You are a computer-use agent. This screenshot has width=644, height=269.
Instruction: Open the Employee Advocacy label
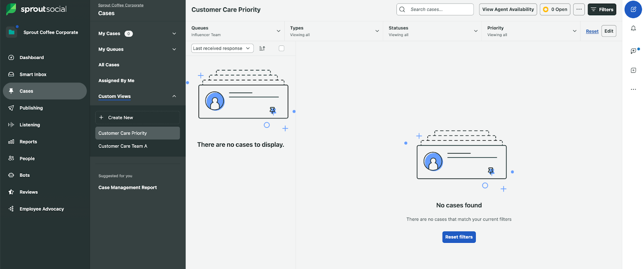(42, 209)
